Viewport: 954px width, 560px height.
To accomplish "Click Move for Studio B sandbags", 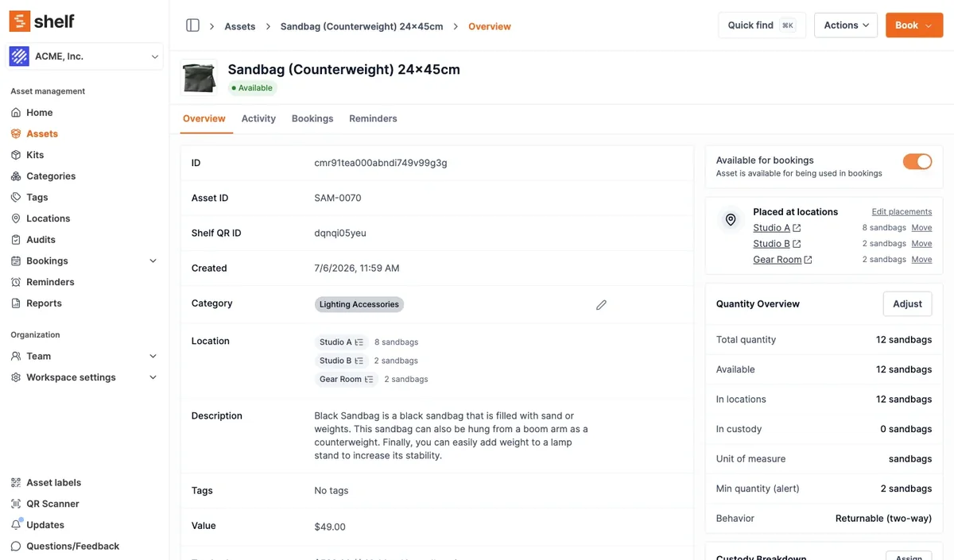I will (x=921, y=244).
